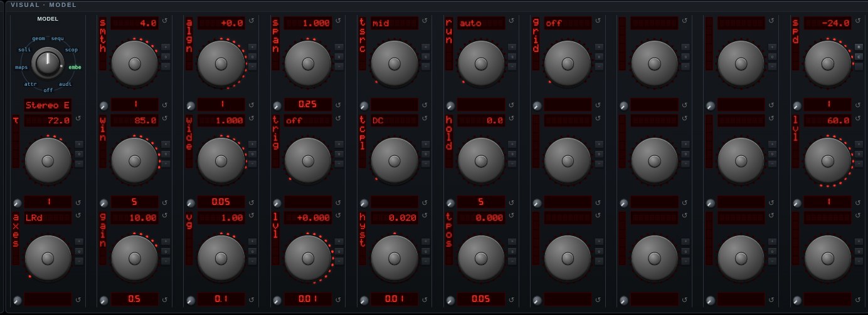868x315 pixels.
Task: Click the hold step field showing 5
Action: pos(480,202)
